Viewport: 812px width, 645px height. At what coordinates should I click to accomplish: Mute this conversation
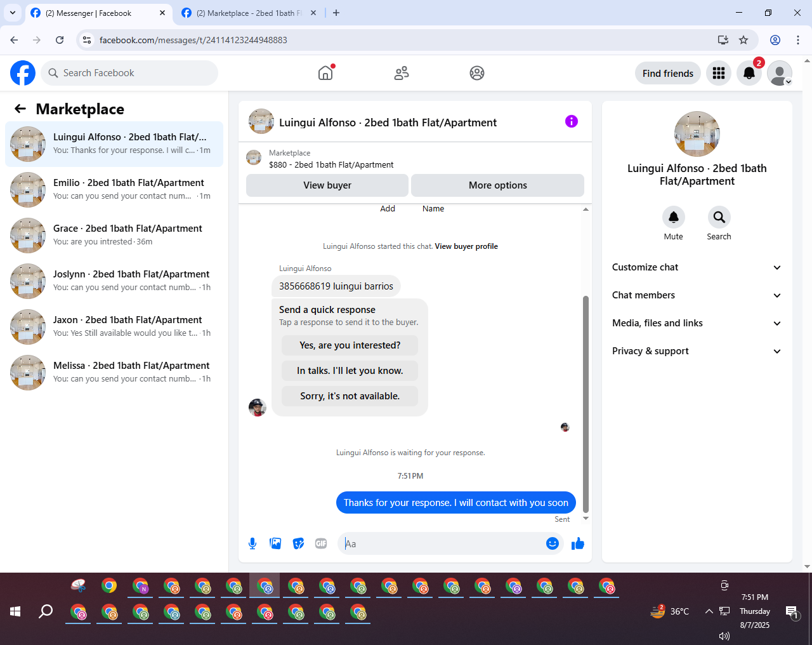[674, 217]
